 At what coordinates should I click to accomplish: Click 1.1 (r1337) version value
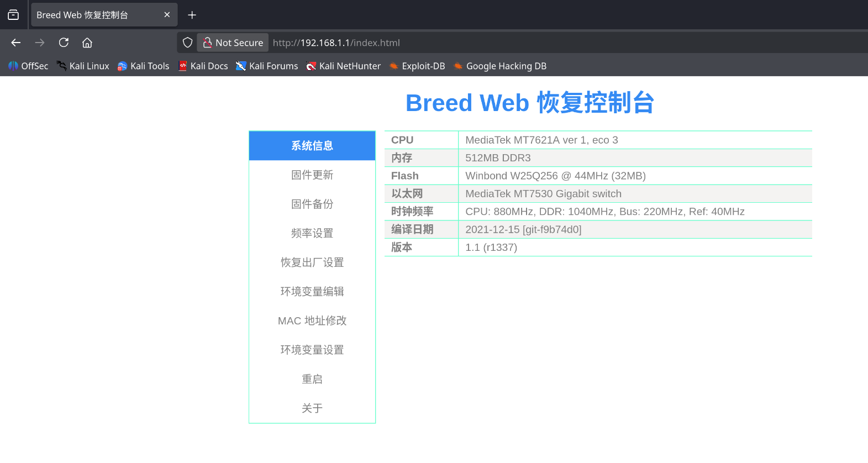click(491, 248)
